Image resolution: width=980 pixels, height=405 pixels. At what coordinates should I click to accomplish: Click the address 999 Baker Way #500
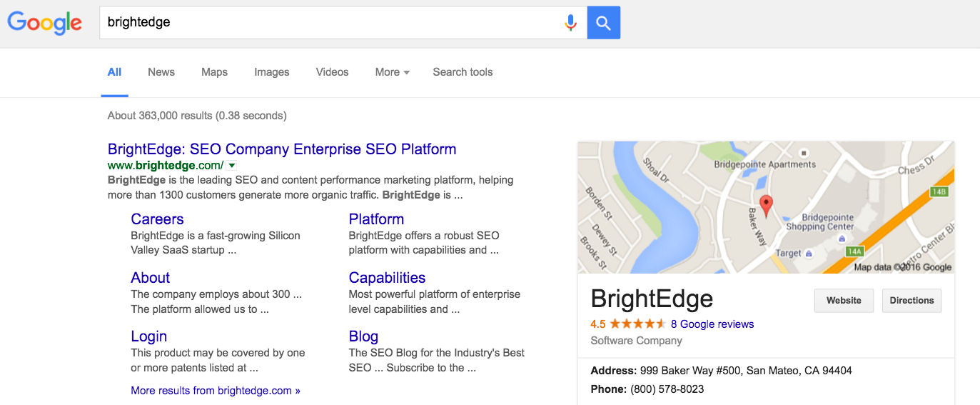(745, 371)
